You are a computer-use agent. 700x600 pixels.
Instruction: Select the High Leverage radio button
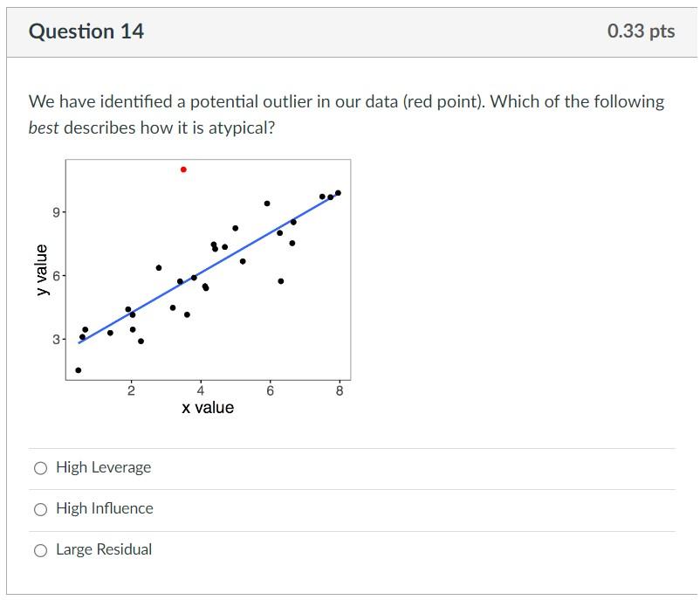39,467
